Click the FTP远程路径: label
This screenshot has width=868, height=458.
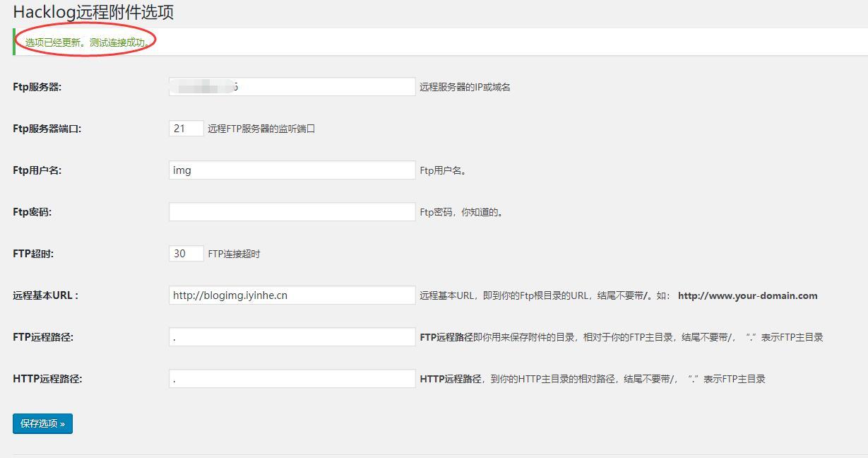pyautogui.click(x=43, y=337)
